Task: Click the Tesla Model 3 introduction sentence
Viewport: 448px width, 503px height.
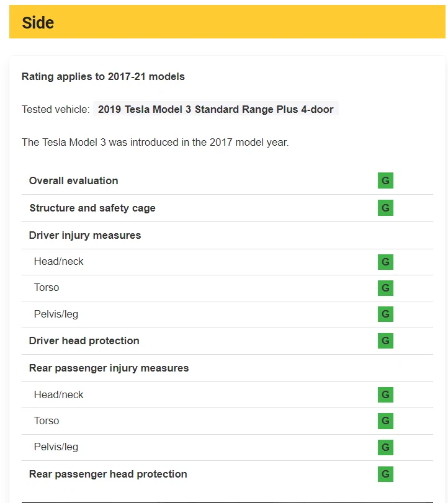Action: tap(155, 142)
